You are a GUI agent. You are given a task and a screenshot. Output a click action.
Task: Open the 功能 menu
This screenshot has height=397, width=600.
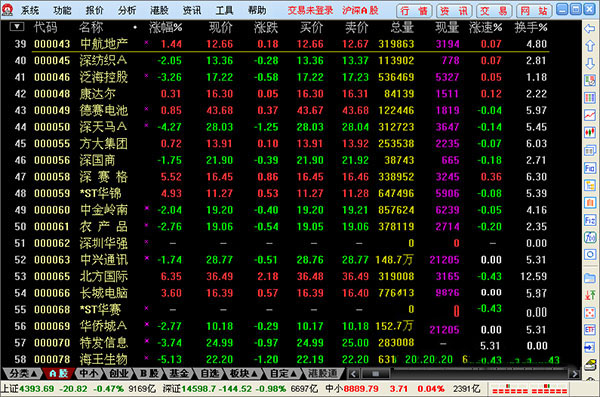[62, 10]
